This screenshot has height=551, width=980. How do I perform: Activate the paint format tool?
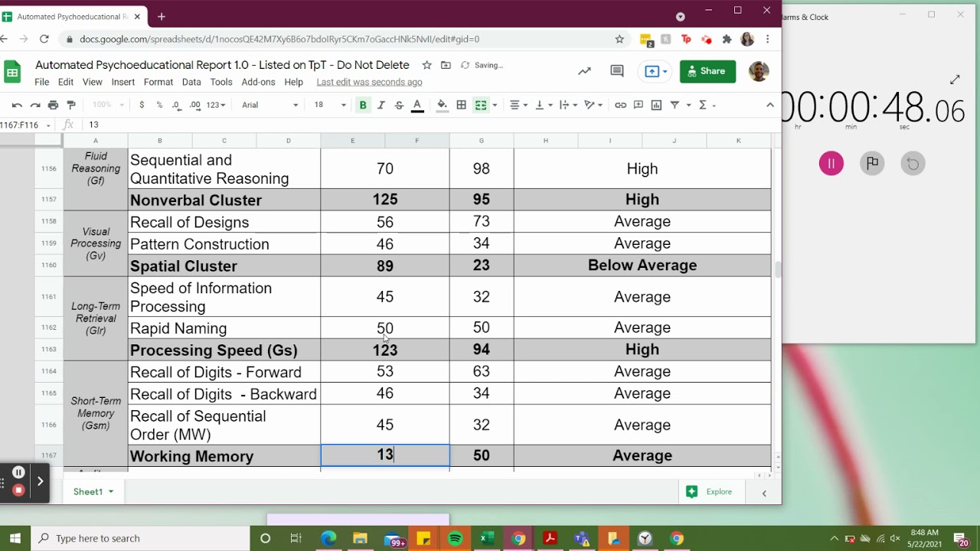pyautogui.click(x=71, y=105)
